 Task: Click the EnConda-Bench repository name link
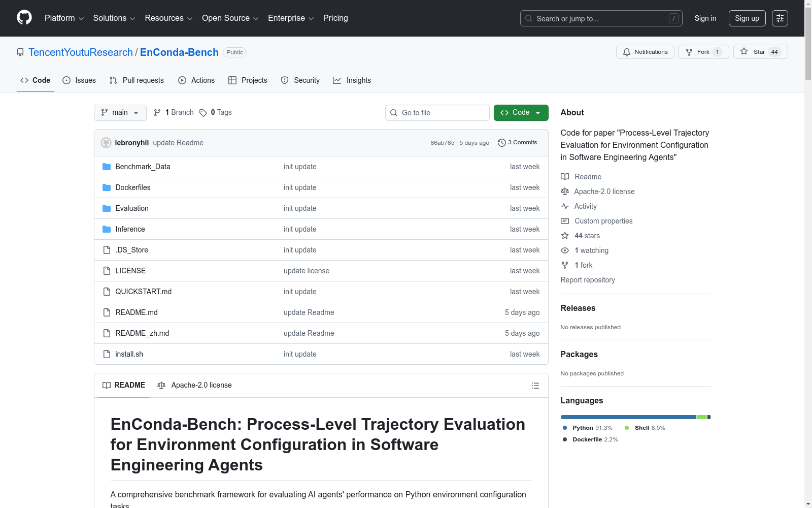point(179,52)
